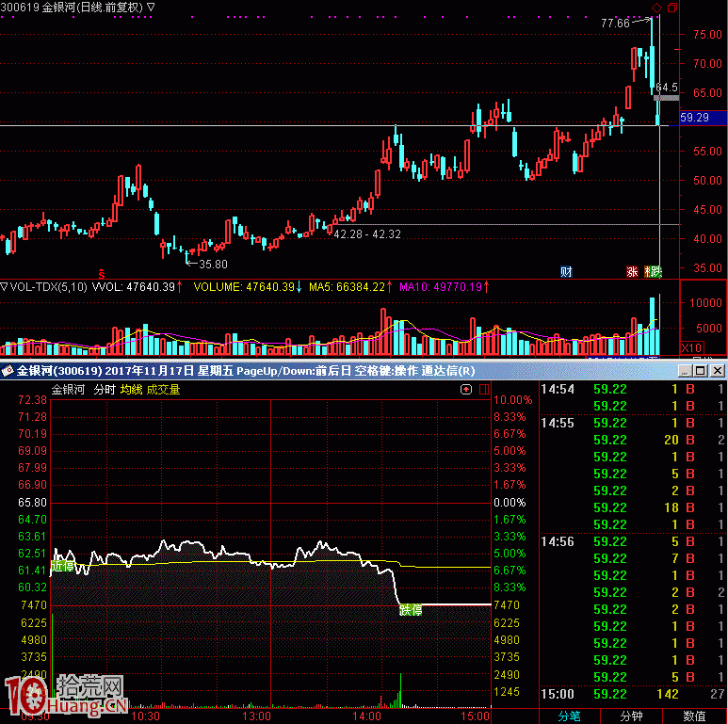Click the app icon in the intraday window title bar
Viewport: 728px width, 724px height.
pos(8,370)
